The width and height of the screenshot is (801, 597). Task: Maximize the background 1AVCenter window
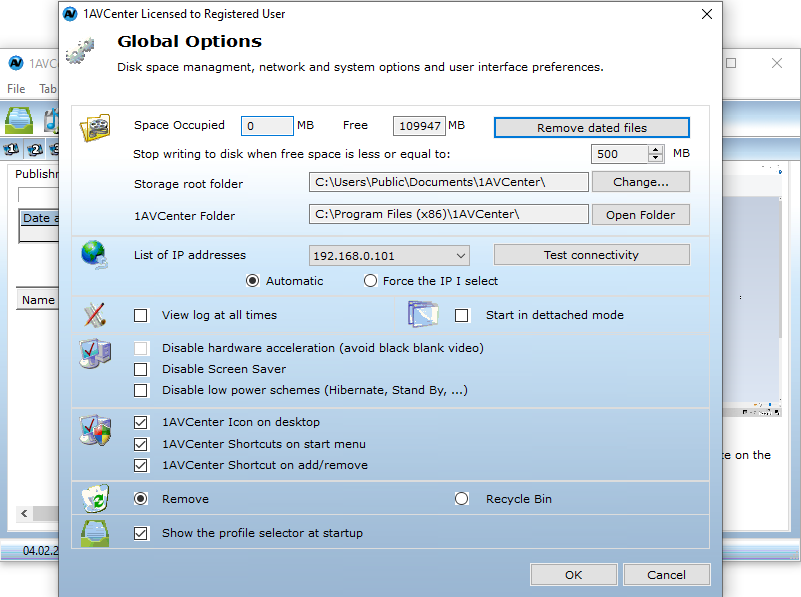pyautogui.click(x=731, y=63)
